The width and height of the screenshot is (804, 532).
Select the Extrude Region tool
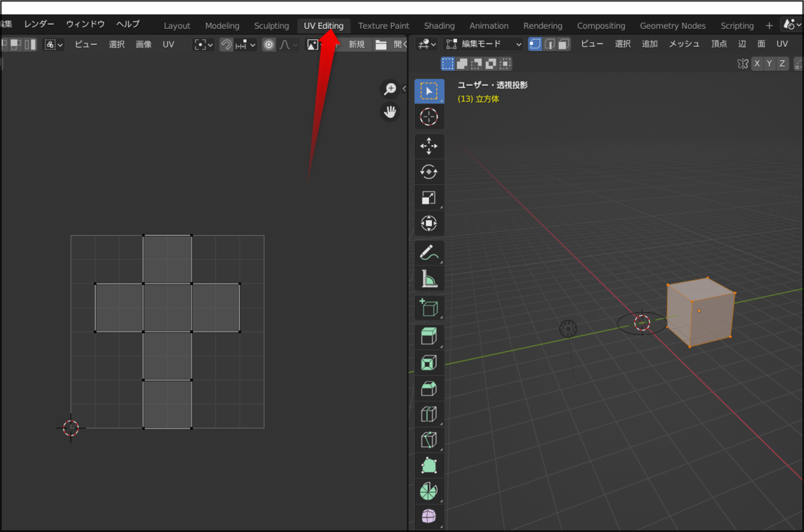pos(429,337)
